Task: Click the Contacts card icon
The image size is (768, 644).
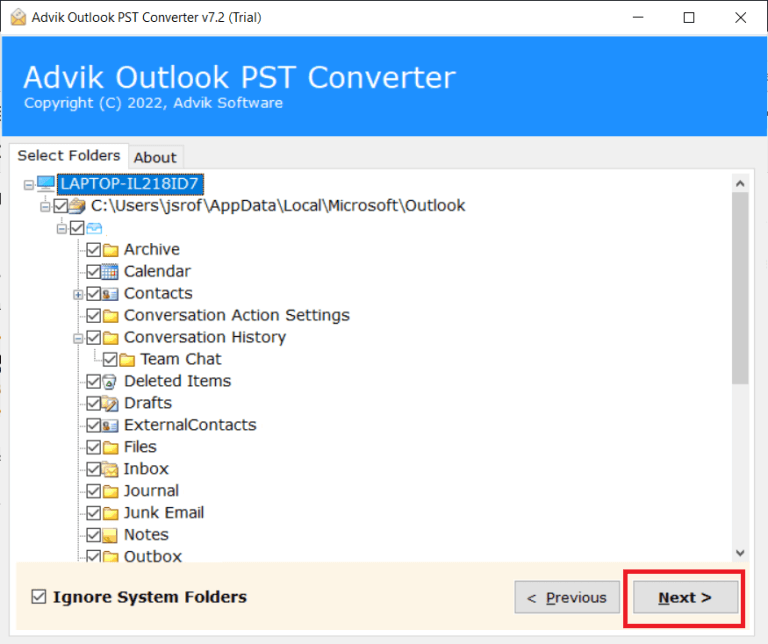Action: [x=111, y=294]
